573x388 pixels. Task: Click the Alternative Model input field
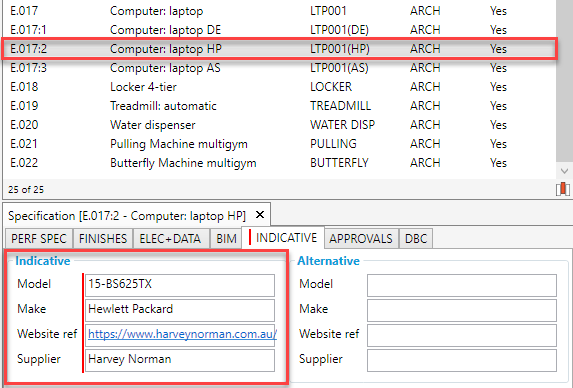[462, 285]
